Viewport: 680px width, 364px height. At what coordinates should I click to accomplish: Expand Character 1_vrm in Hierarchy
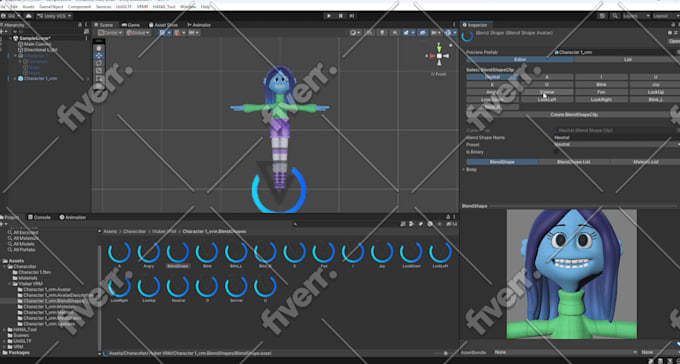coord(15,79)
